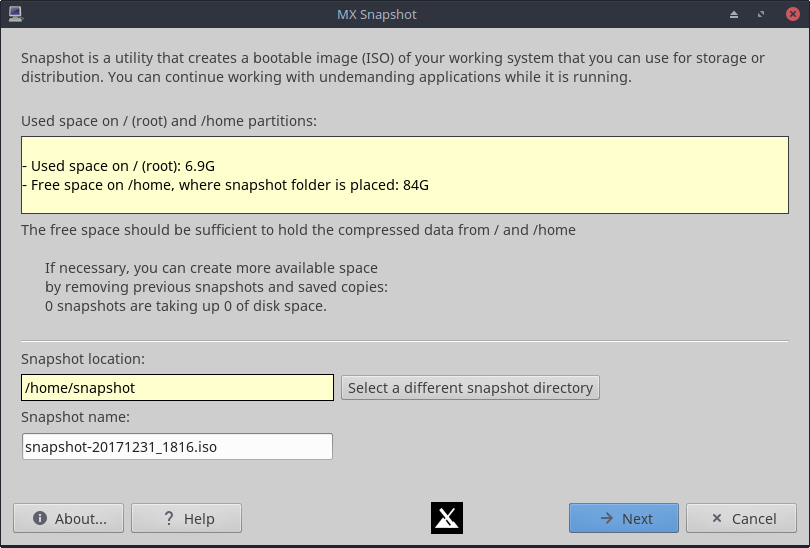
Task: Click inside the snapshot name field
Action: (x=177, y=447)
